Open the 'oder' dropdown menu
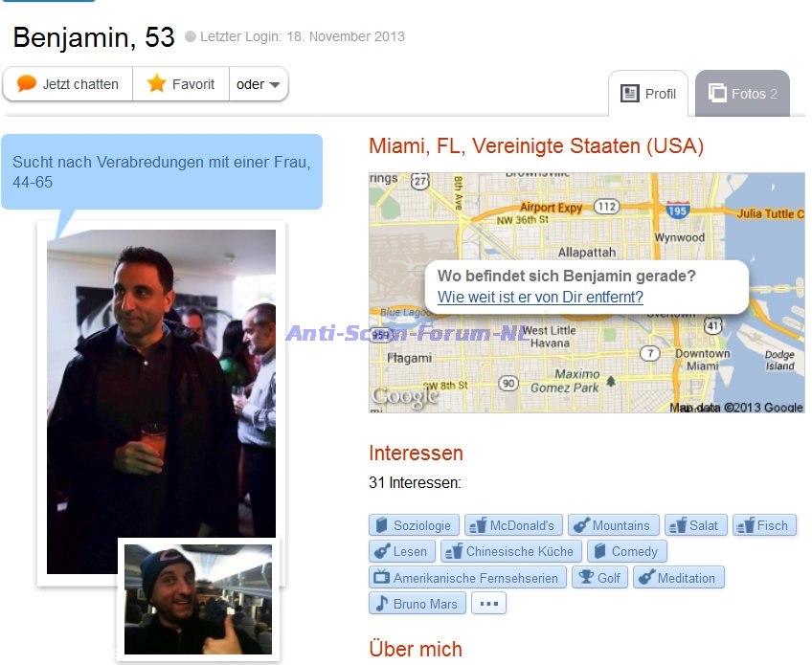 click(259, 84)
